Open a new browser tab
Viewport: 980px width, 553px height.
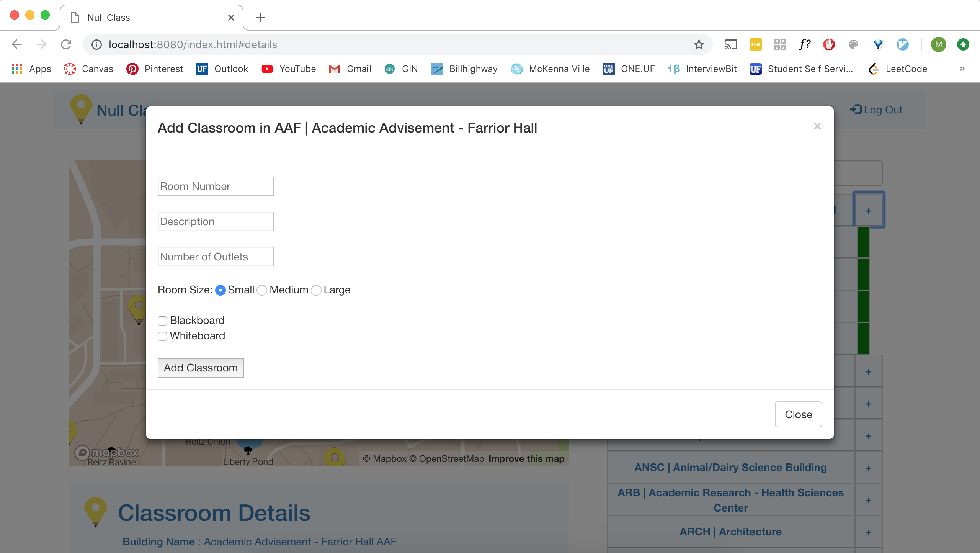[260, 18]
